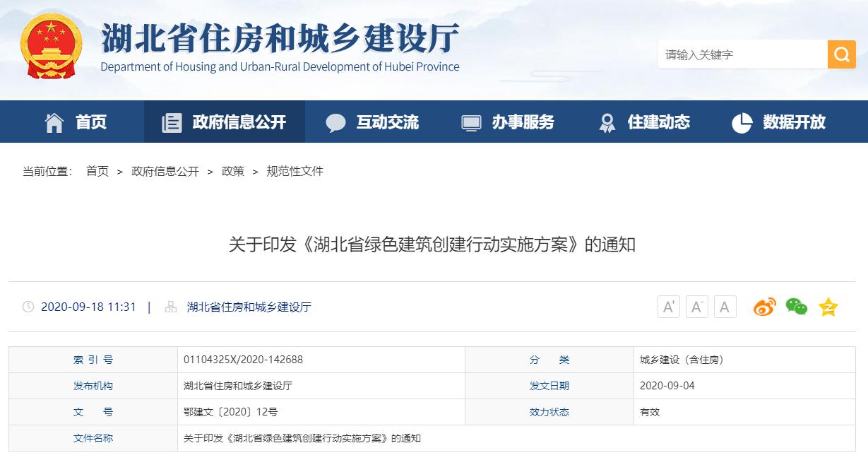Click the 效力状态 label cell
Screen dimensions: 868x472
pyautogui.click(x=549, y=412)
